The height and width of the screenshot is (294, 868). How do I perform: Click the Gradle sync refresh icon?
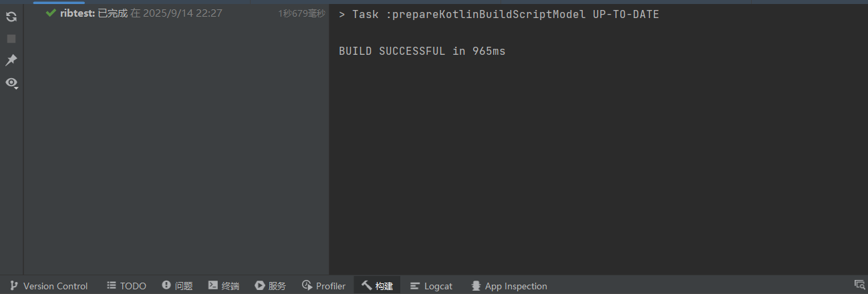click(x=11, y=17)
